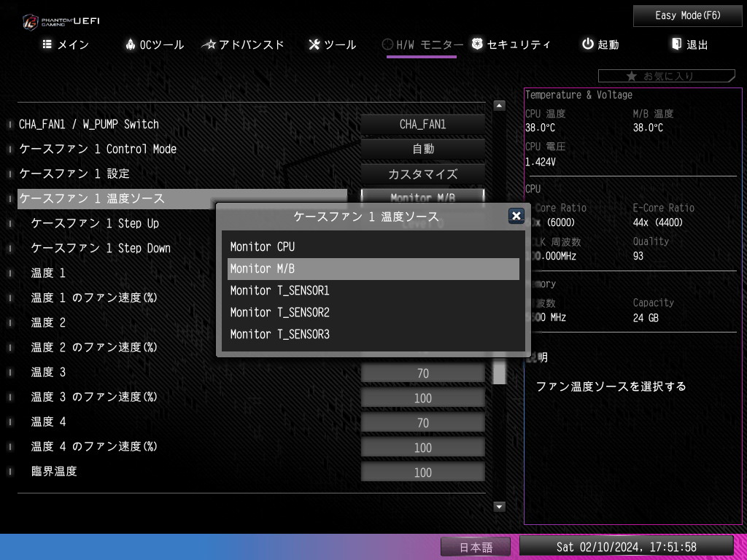Click the OCツール rocket icon
This screenshot has width=747, height=560.
point(130,44)
